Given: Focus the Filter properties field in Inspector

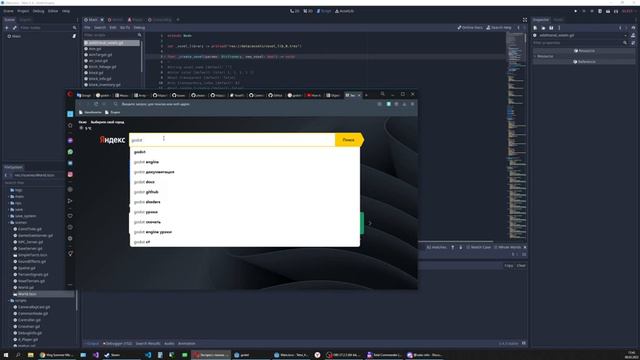Looking at the screenshot, I should [579, 42].
